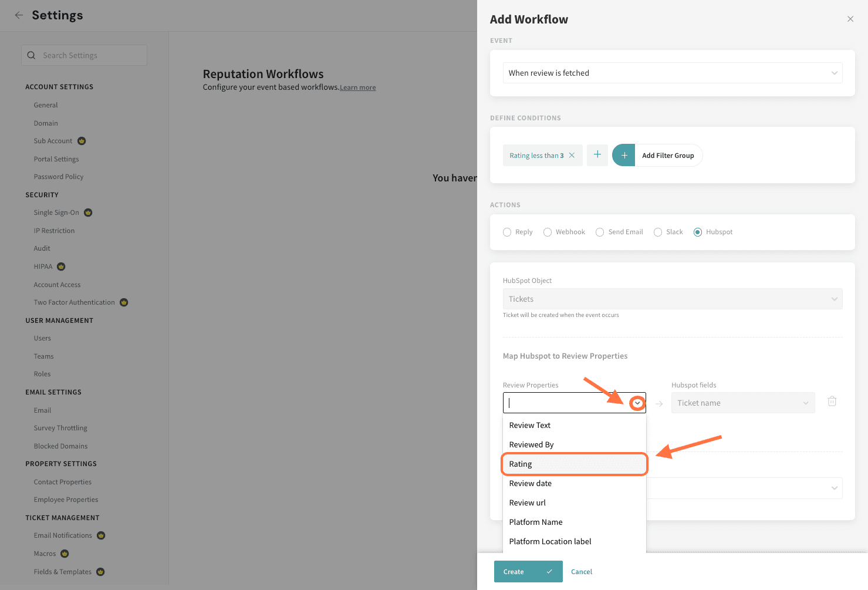This screenshot has width=868, height=590.
Task: Open the Ticket name Hubspot fields dropdown
Action: click(742, 403)
